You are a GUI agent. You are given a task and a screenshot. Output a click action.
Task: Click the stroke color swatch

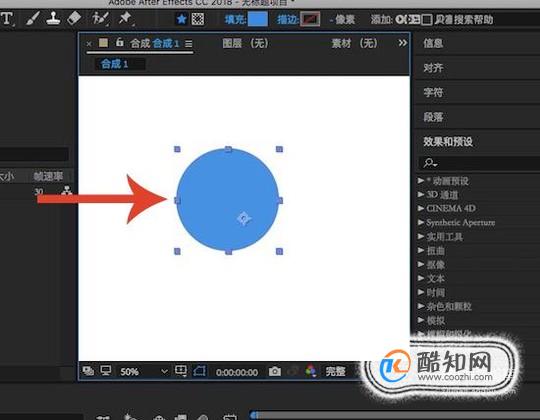coord(310,19)
